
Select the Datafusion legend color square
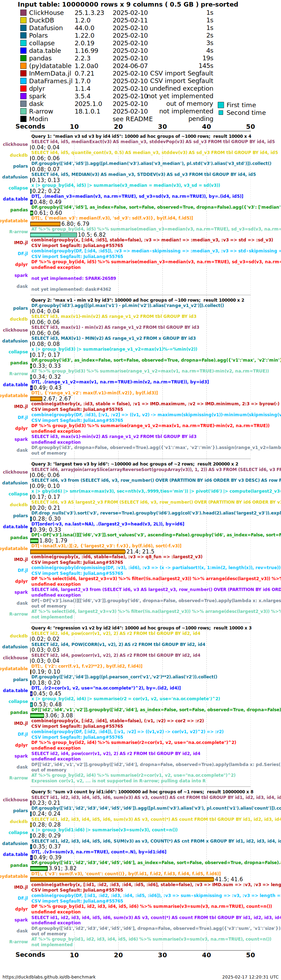(23, 28)
